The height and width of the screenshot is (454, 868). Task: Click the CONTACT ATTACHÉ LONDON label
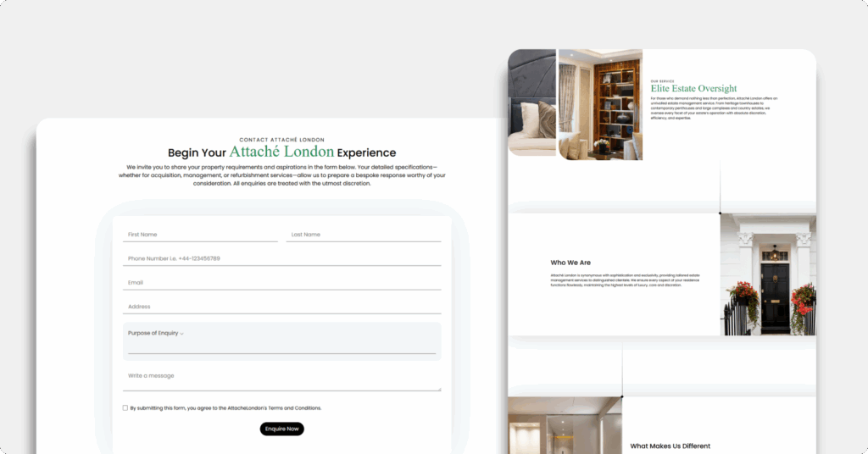pos(281,140)
